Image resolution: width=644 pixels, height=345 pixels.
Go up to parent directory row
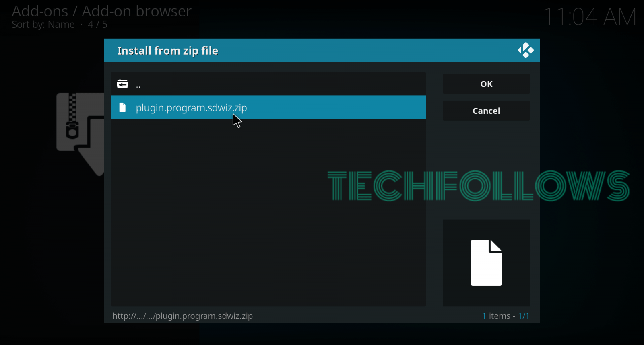268,84
